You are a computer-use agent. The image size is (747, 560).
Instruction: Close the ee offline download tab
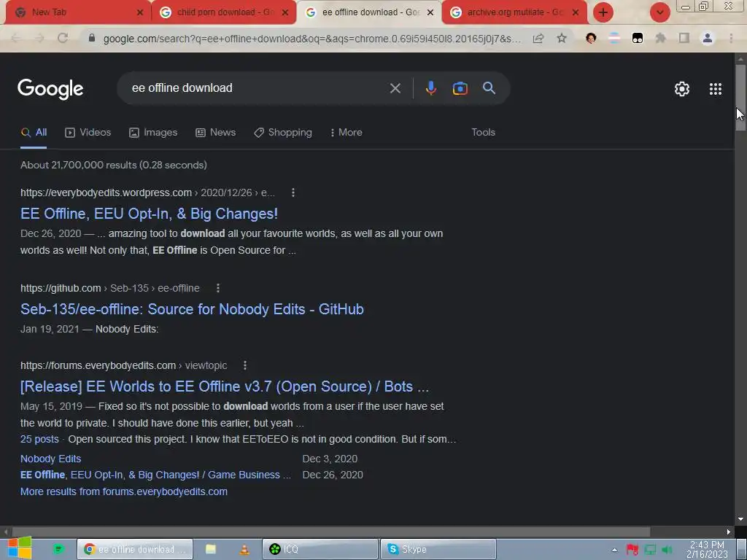coord(430,12)
